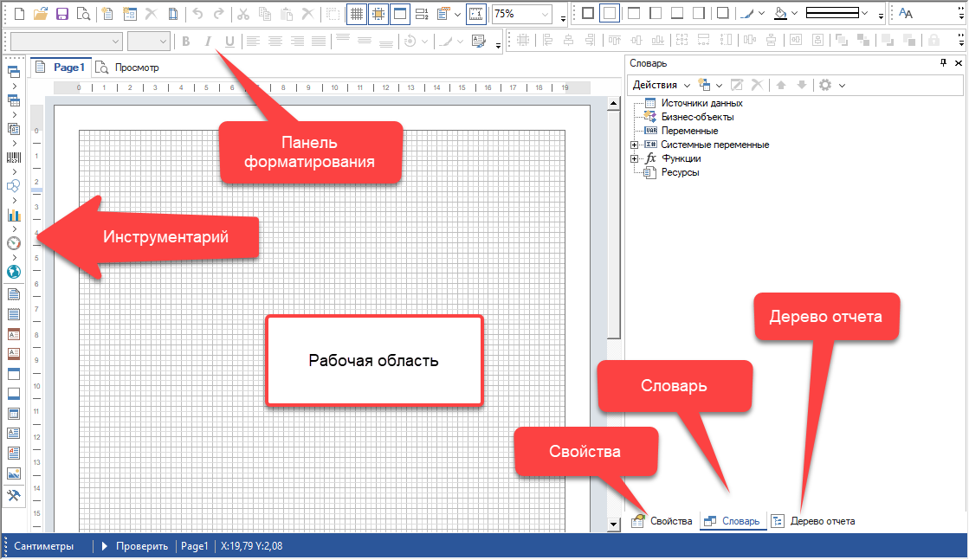Click the border color brush icon
Screen dimensions: 969x560
(747, 14)
